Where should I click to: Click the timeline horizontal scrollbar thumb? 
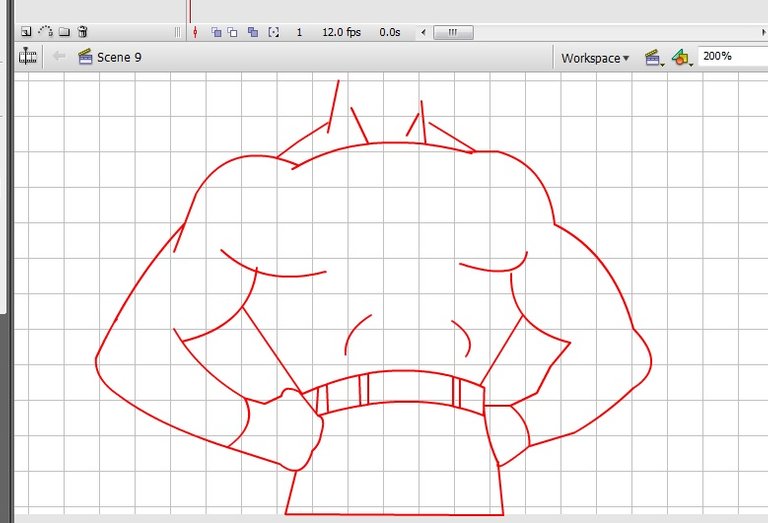(x=453, y=33)
